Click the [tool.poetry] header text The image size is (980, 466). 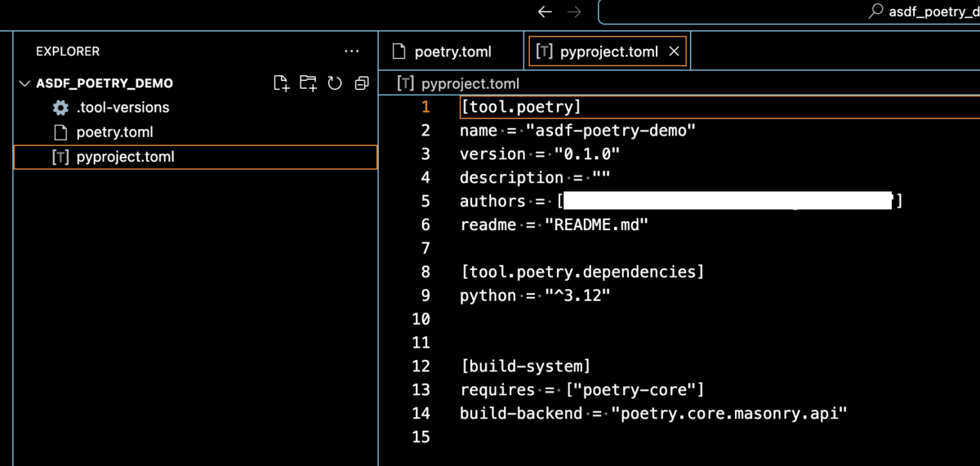pyautogui.click(x=520, y=107)
